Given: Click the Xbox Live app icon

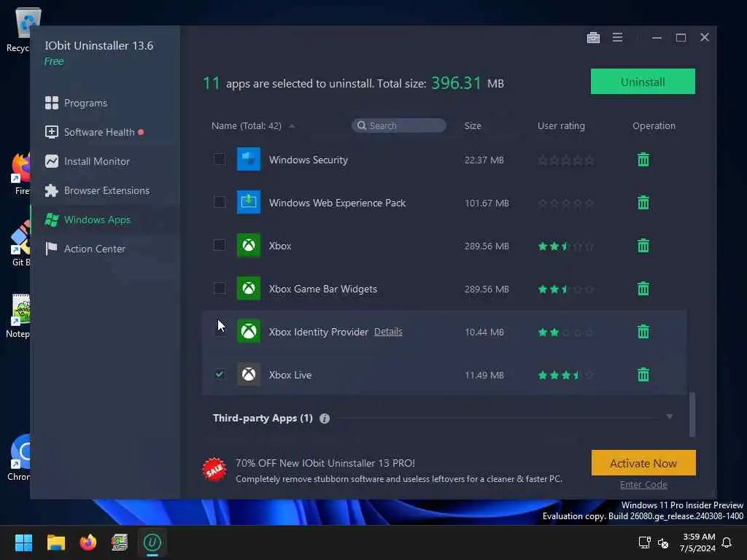Looking at the screenshot, I should pos(249,374).
